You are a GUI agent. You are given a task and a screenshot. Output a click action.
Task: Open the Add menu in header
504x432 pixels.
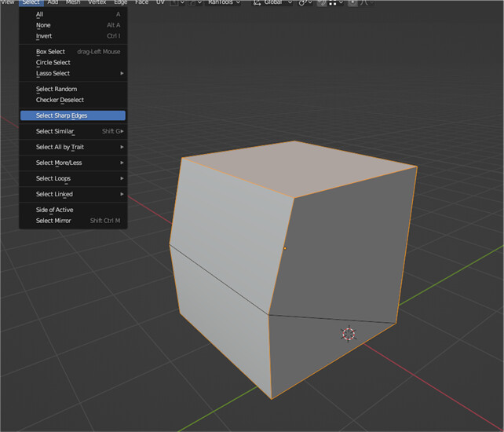tap(53, 2)
